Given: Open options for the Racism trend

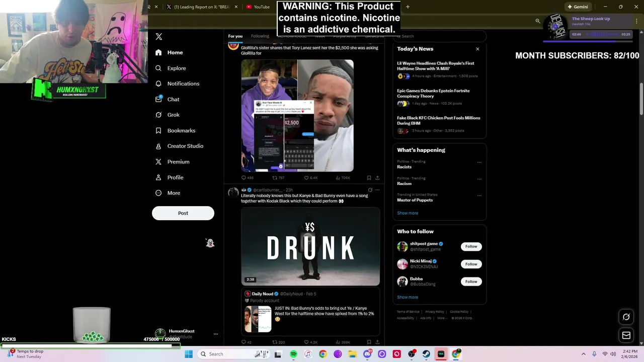Looking at the screenshot, I should 479,178.
